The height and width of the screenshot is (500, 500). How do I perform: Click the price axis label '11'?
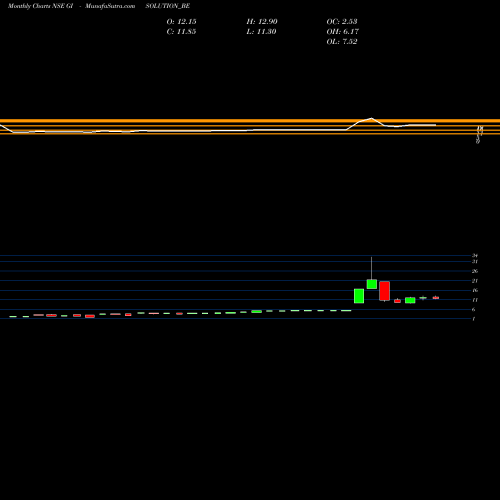tap(475, 300)
